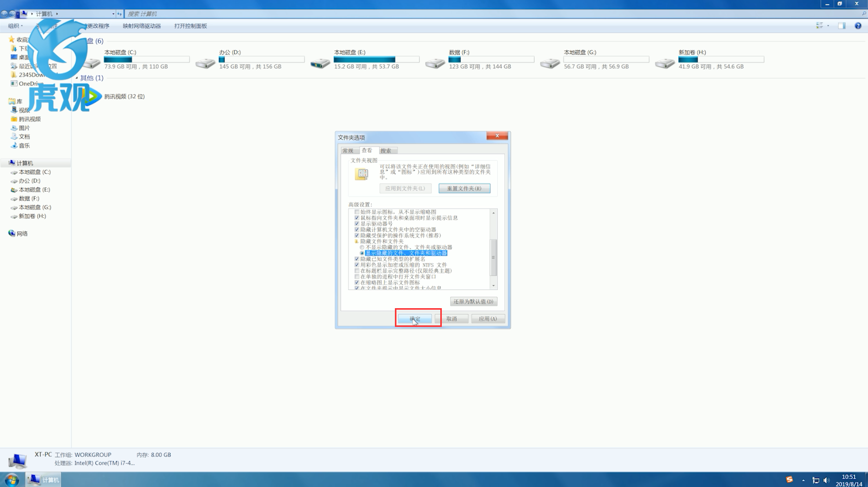Click the scrollbar thumb in advanced settings
Viewport: 868px width, 487px height.
click(493, 258)
